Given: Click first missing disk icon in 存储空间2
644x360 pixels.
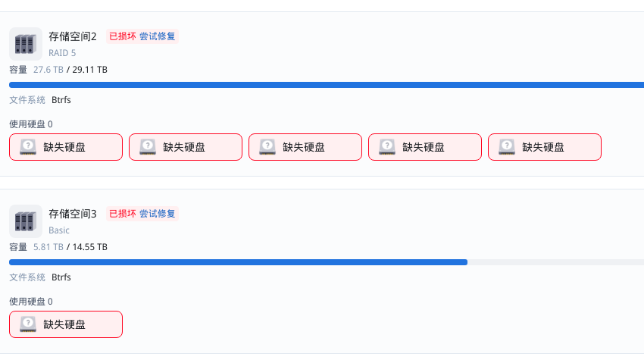Looking at the screenshot, I should (x=28, y=147).
